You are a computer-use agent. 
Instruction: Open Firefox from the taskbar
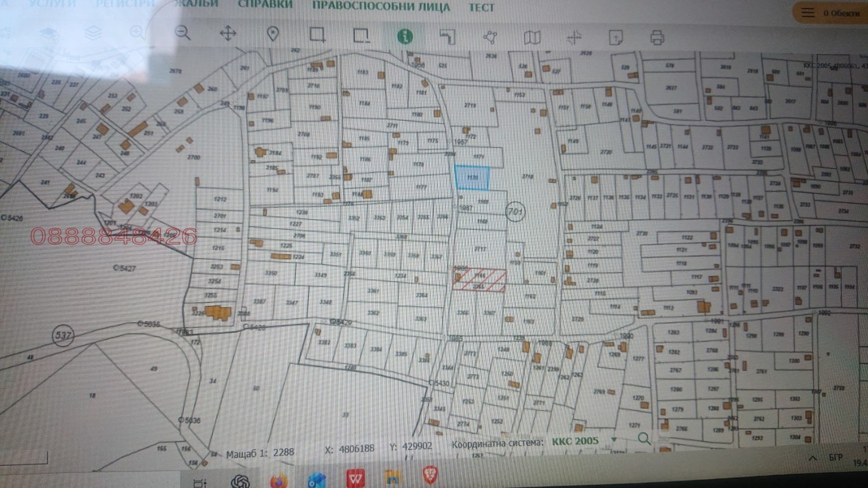click(x=278, y=480)
